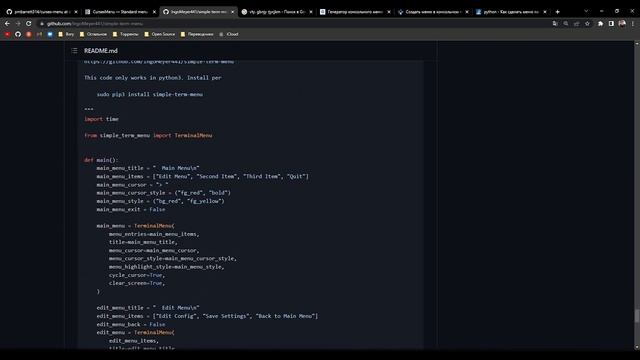Open the simple-term-menu GitHub URL in README
The image size is (640, 360).
pyautogui.click(x=159, y=62)
